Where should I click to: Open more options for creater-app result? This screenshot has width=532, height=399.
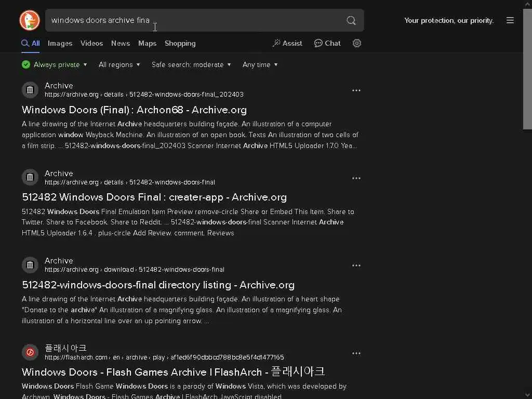(356, 178)
